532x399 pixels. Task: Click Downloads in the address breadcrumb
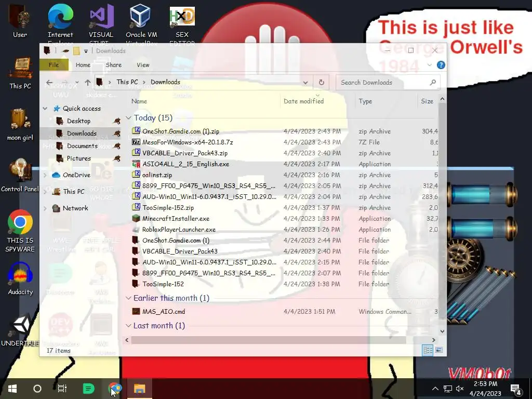[165, 82]
